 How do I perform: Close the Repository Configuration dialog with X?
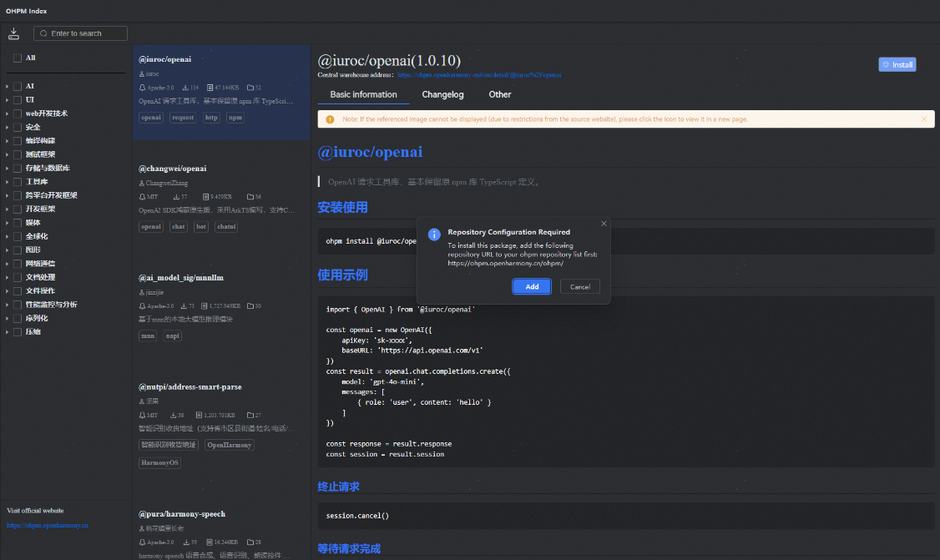click(604, 224)
